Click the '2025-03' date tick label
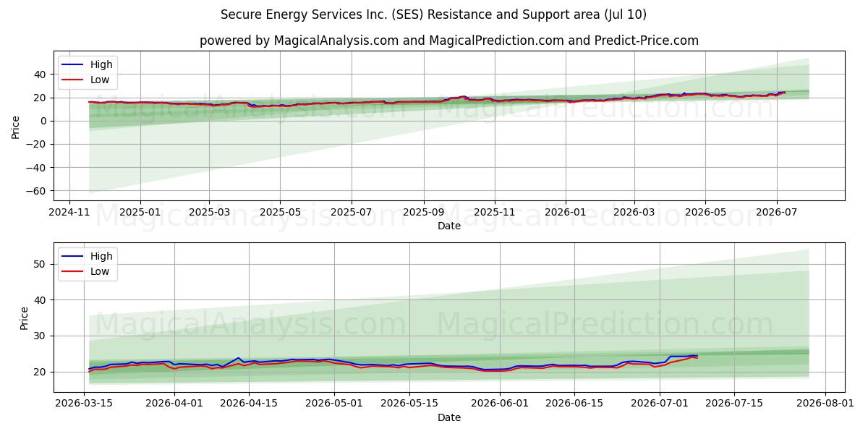The height and width of the screenshot is (434, 868). [x=209, y=213]
